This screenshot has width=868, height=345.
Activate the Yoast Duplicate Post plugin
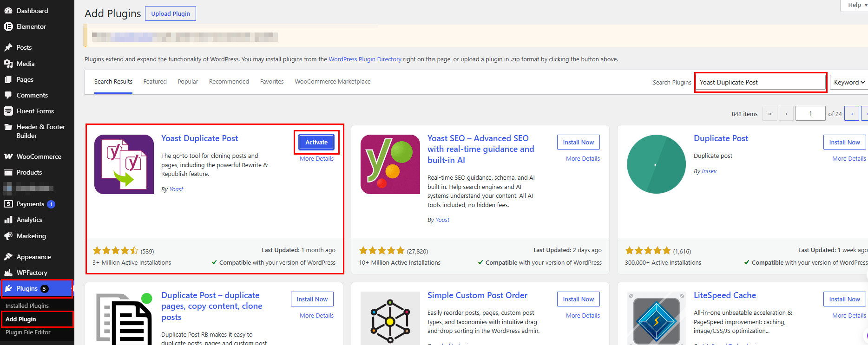coord(316,142)
